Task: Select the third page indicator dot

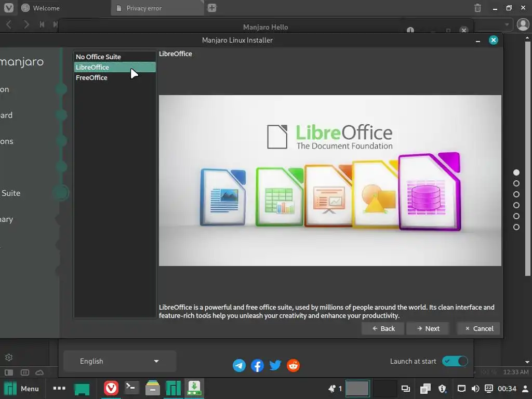Action: click(x=516, y=194)
